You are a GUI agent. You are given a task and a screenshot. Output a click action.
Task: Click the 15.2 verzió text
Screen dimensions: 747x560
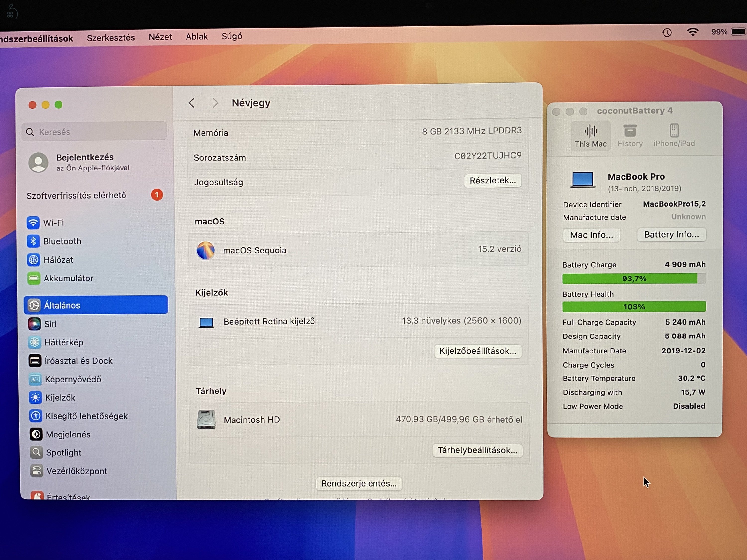499,249
